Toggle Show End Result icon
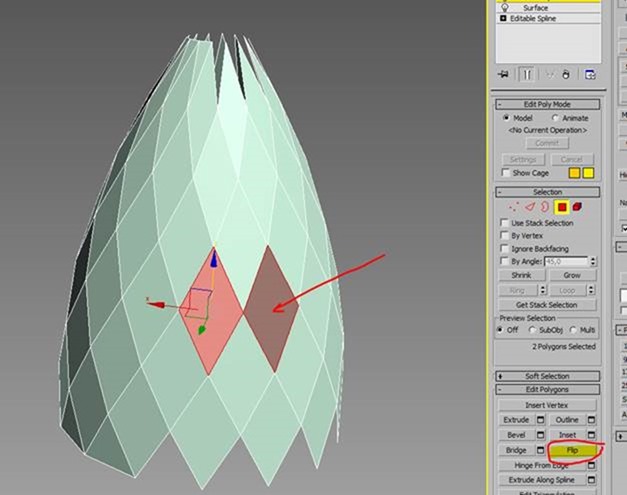The image size is (627, 495). pos(527,74)
